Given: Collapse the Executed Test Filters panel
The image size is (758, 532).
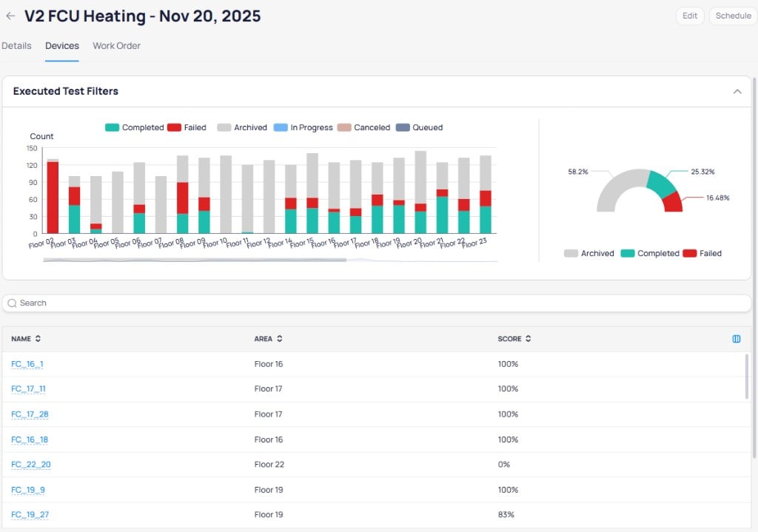Looking at the screenshot, I should click(737, 91).
